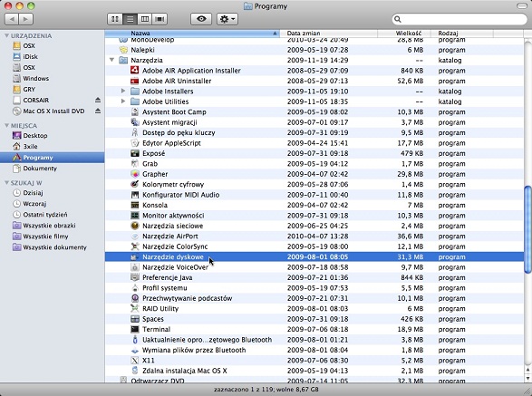Select the Asystent Boot Camp icon

click(135, 112)
